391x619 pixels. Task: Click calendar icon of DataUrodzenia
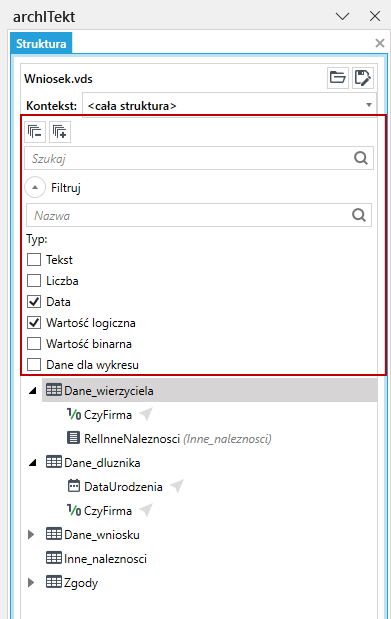[x=73, y=486]
